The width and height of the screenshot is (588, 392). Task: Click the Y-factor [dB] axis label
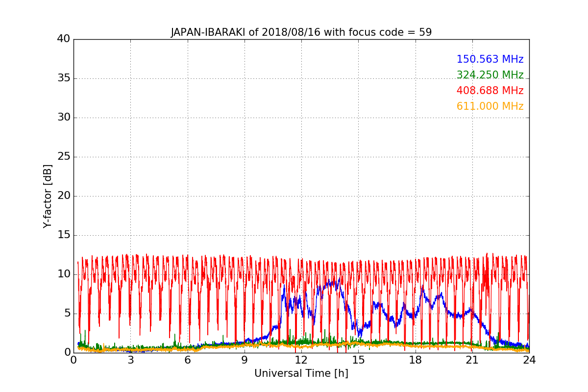click(48, 196)
